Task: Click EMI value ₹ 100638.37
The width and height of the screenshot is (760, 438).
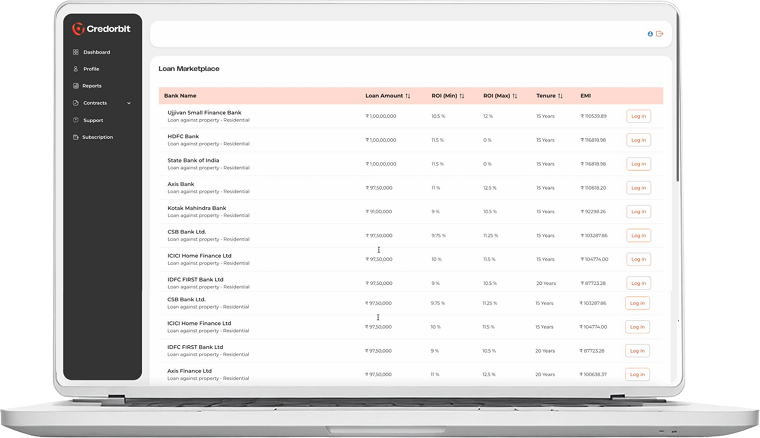Action: 593,375
